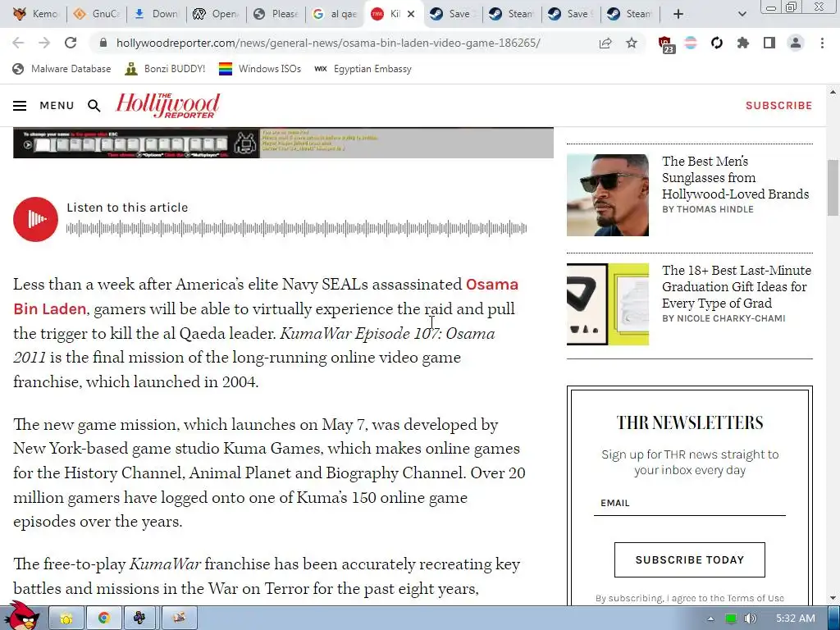
Task: Share this page via address bar icon
Action: 605,43
